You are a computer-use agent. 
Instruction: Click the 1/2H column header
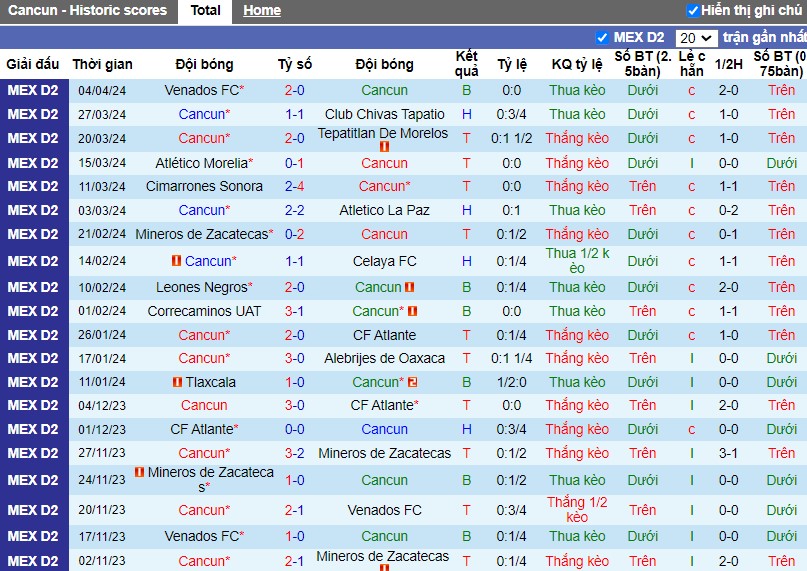click(x=728, y=64)
